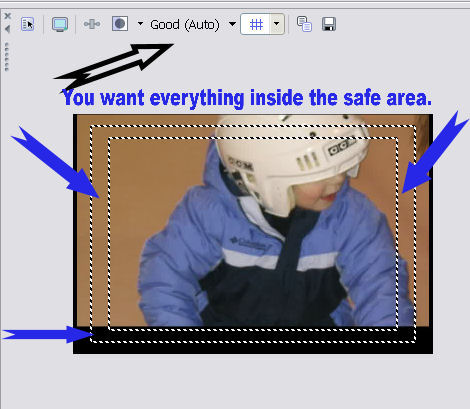
Task: Enable Preview on External Monitor
Action: pyautogui.click(x=60, y=24)
